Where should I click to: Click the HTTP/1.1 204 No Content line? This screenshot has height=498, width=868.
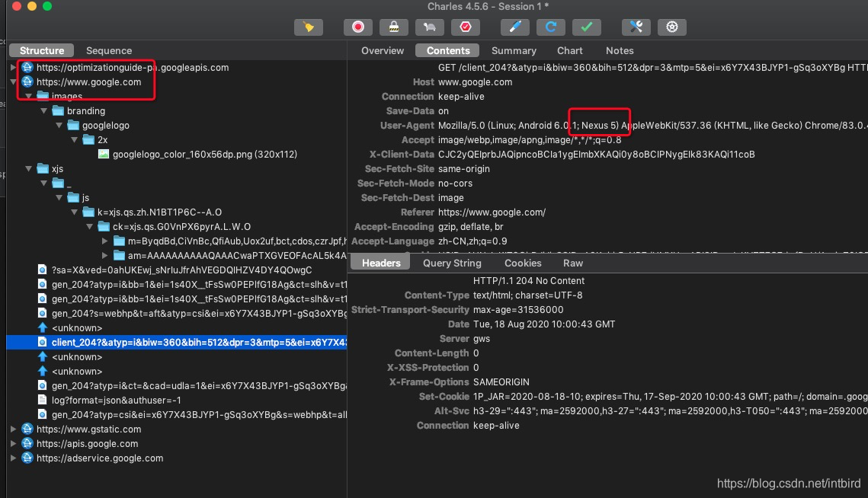point(529,280)
